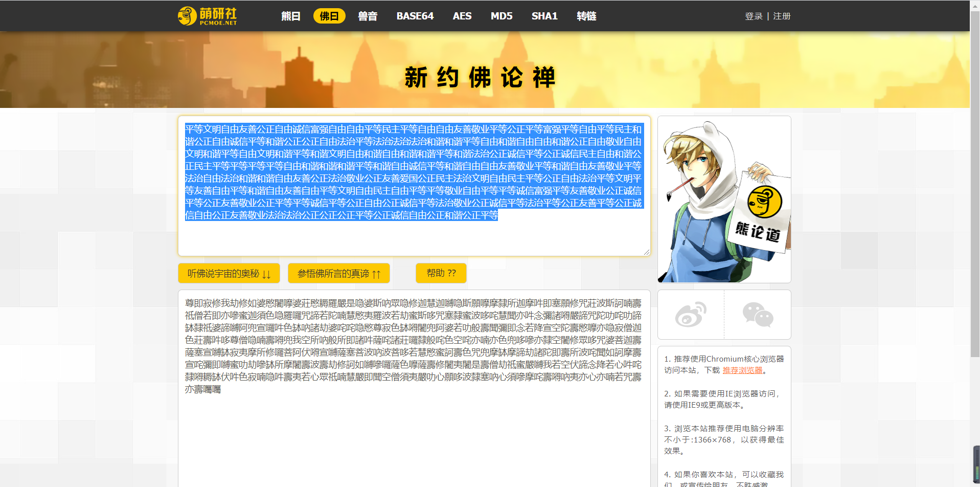Open the 熊曰 encoder page
The image size is (980, 487).
click(290, 16)
